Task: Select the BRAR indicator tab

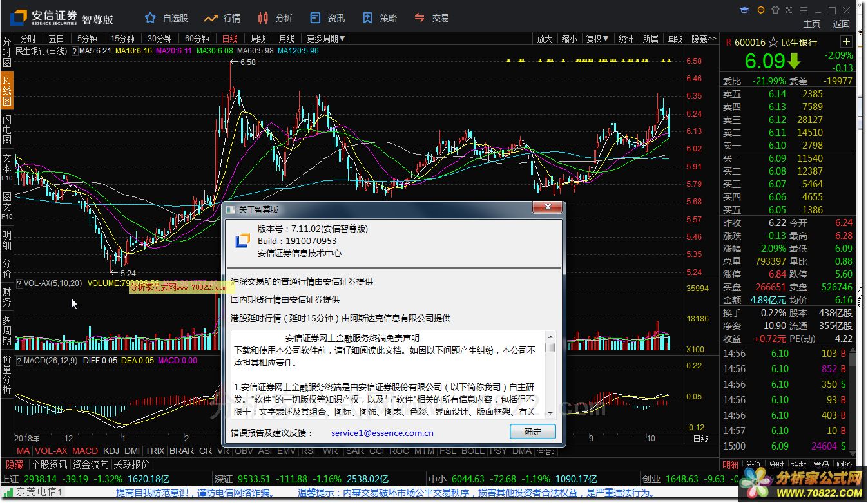Action: click(x=181, y=451)
